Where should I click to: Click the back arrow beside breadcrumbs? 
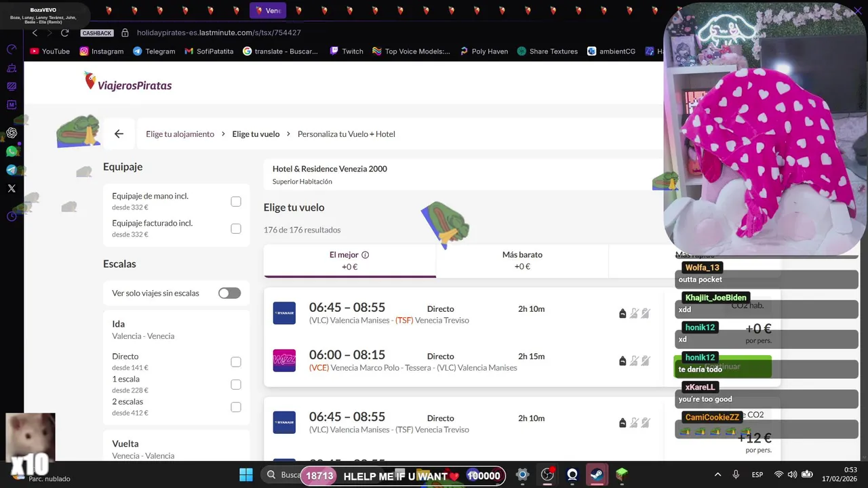tap(119, 134)
